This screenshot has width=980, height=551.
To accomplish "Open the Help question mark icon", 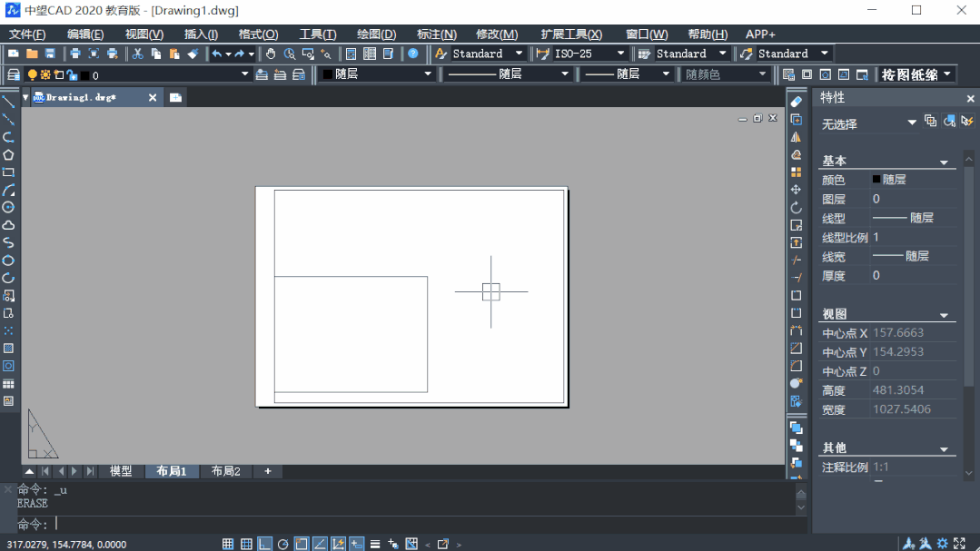I will pyautogui.click(x=413, y=54).
